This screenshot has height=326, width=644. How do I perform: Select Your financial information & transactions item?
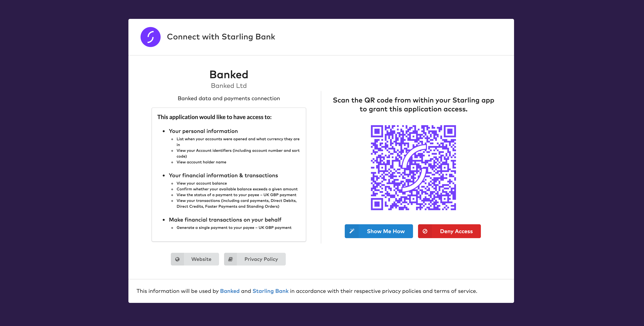point(223,175)
